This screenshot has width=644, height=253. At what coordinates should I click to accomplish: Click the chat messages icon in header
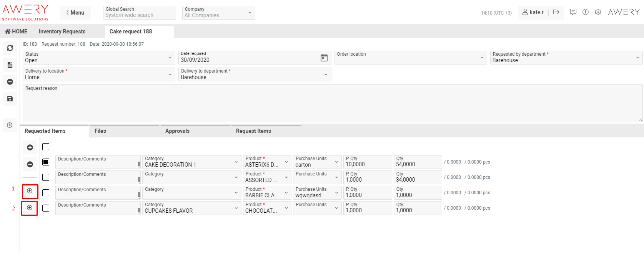pos(573,12)
